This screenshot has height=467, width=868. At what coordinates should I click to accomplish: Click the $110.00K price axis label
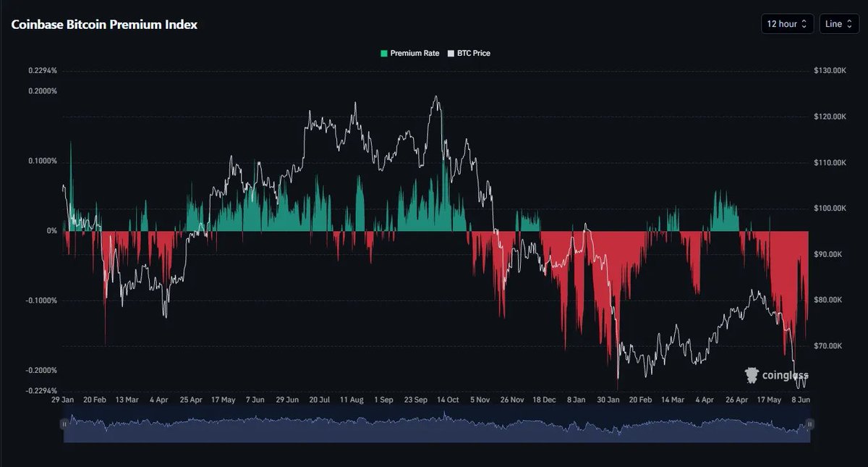click(x=830, y=163)
